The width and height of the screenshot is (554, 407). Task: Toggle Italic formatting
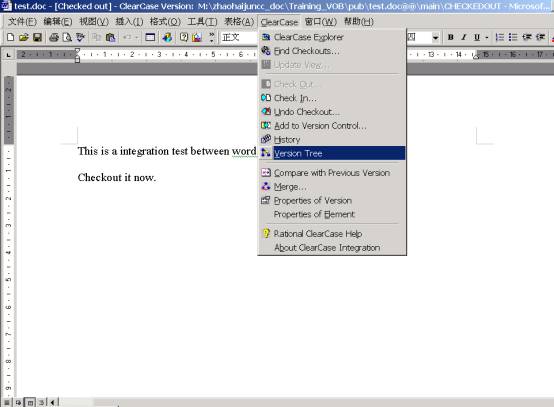click(x=464, y=37)
